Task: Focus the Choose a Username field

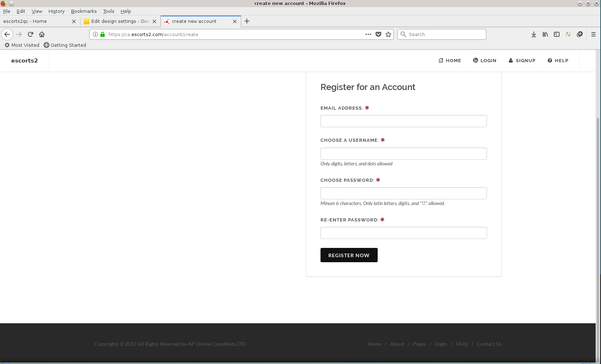Action: (403, 154)
